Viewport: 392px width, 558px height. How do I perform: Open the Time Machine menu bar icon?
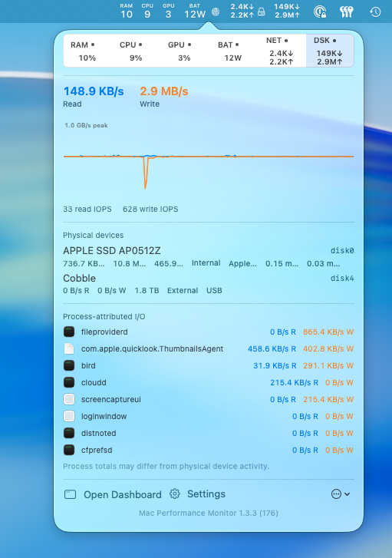(375, 12)
